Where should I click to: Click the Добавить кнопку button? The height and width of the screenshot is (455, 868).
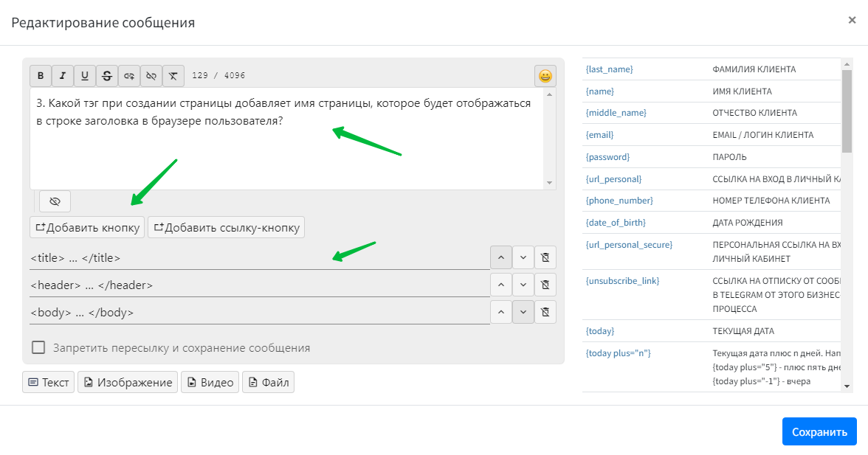[x=86, y=227]
